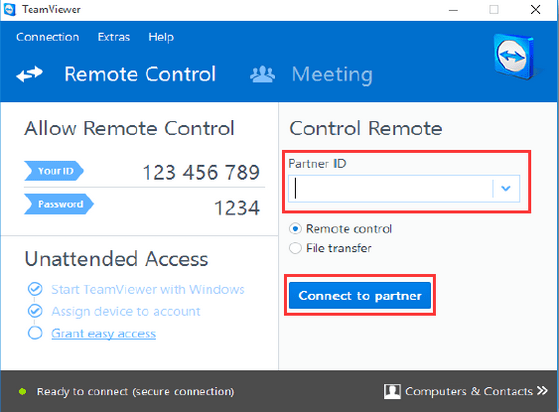The image size is (559, 412).
Task: Open the Connection menu
Action: tap(48, 37)
